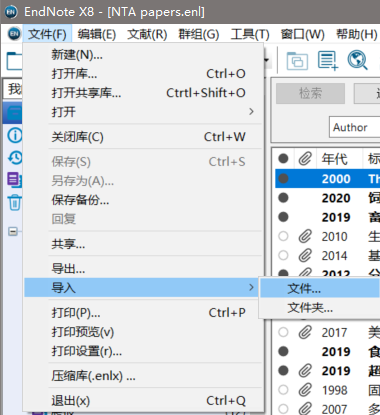Click the paperclip attachment column header

305,159
